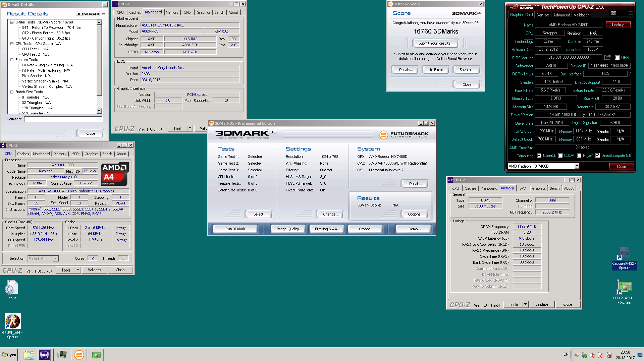644x362 pixels.
Task: Toggle the DirectCompute 5.0 checkbox
Action: [x=597, y=156]
